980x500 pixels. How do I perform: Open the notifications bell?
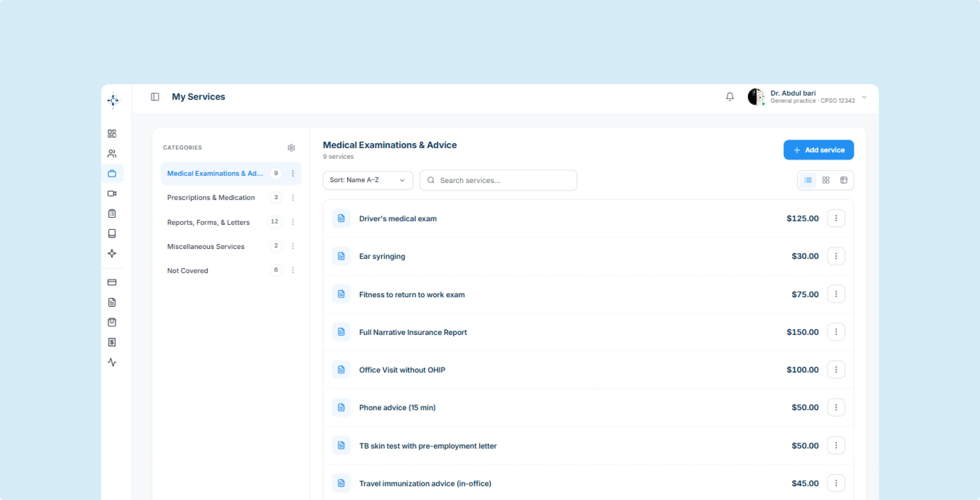click(730, 97)
